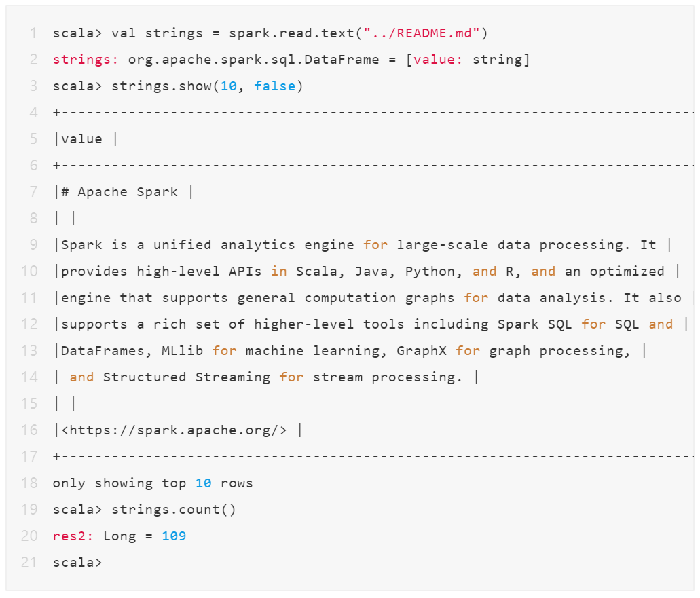Screen dimensions: 700x598
Task: Click the "false" keyword in the show call
Action: [274, 86]
